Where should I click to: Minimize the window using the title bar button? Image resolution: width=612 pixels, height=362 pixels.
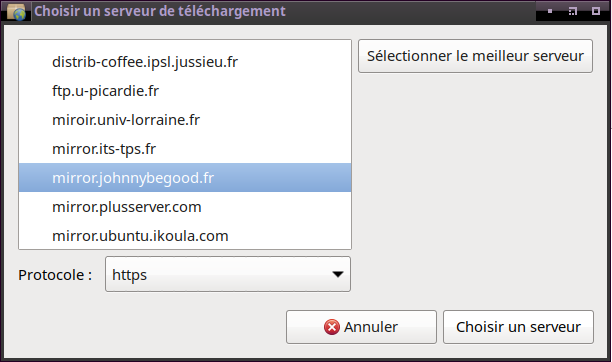(x=550, y=11)
